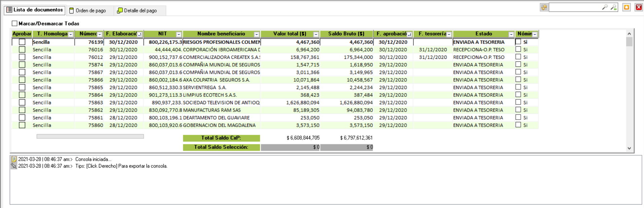Open the Estado column filter dropdown
The image size is (644, 208).
coord(511,34)
